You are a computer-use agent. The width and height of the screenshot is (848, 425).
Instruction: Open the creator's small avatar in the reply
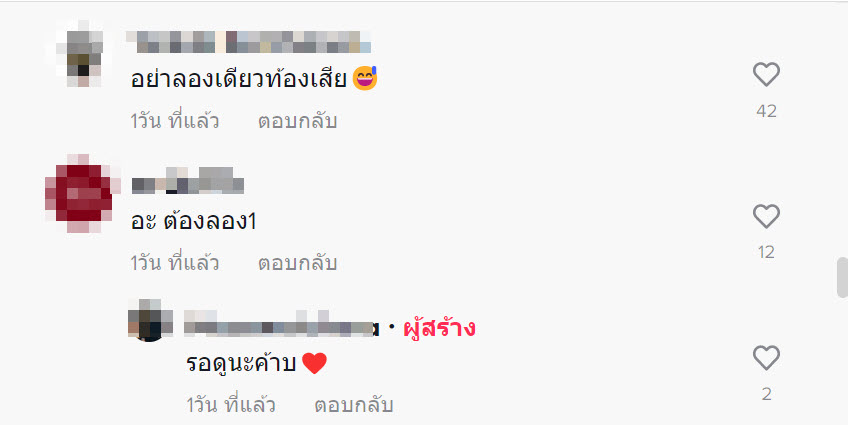click(x=150, y=320)
